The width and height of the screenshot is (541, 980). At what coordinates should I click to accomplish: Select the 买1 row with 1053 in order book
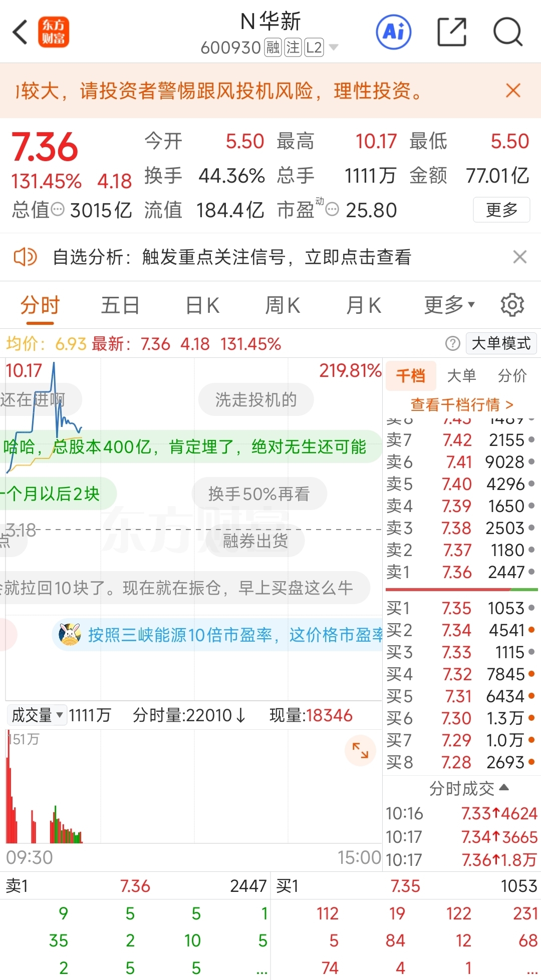(x=461, y=608)
